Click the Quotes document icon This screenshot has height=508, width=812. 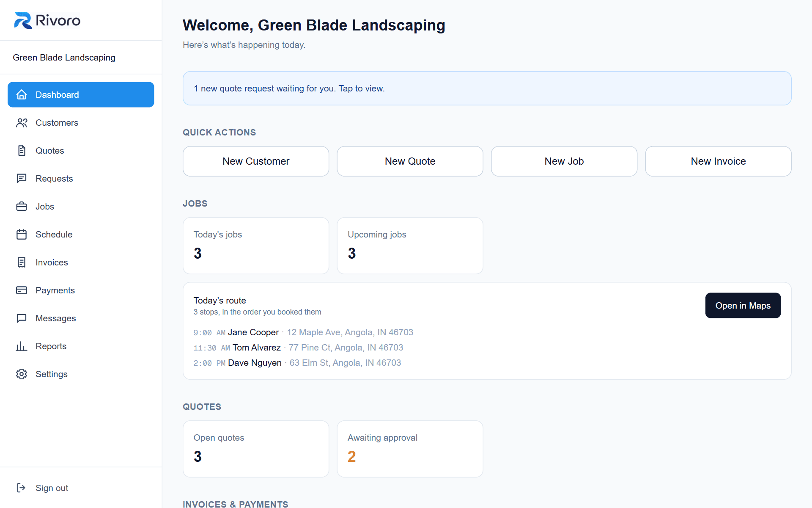click(22, 151)
